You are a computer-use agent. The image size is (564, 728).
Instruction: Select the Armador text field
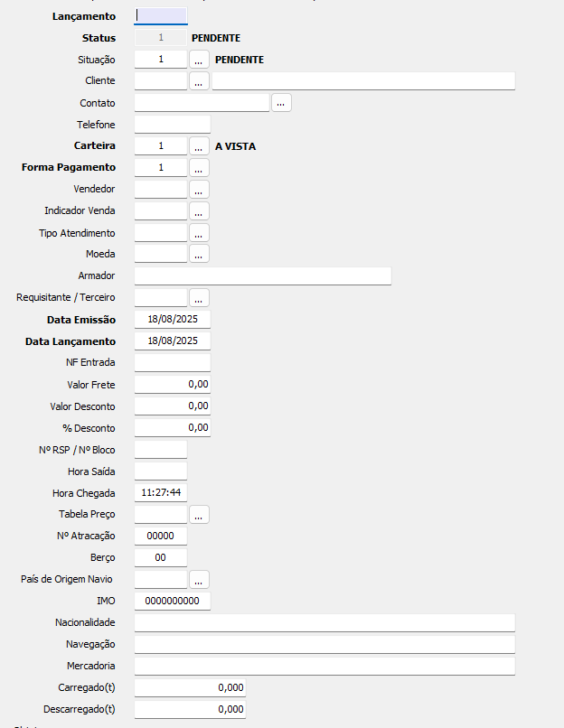tap(263, 275)
